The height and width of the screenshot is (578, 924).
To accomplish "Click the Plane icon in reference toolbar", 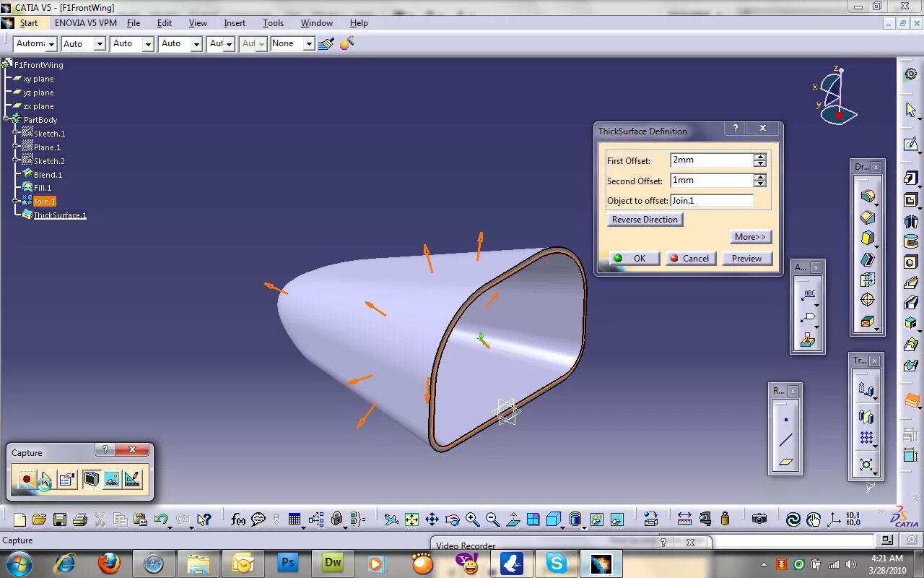I will point(785,462).
